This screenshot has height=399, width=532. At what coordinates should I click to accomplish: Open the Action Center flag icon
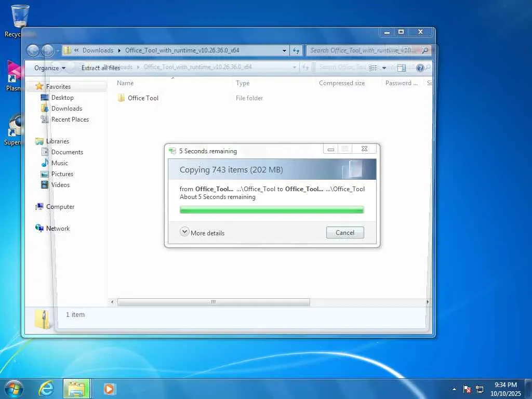[x=467, y=389]
